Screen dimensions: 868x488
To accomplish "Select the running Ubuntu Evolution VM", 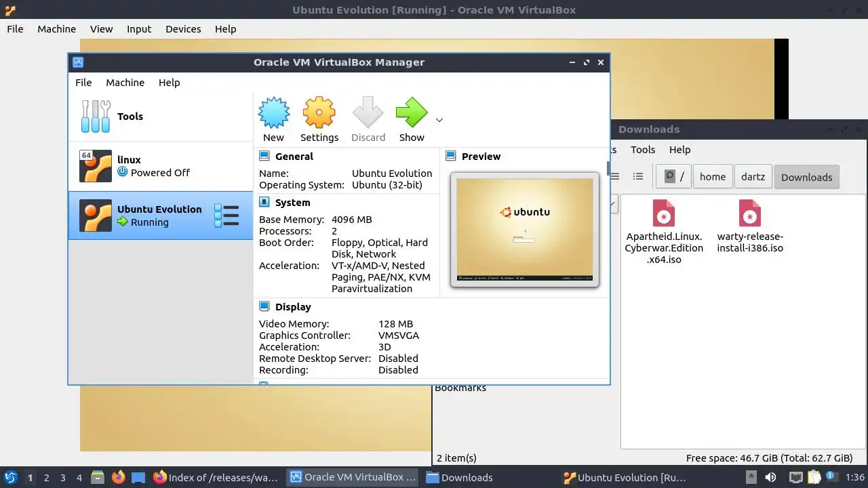I will [x=161, y=216].
